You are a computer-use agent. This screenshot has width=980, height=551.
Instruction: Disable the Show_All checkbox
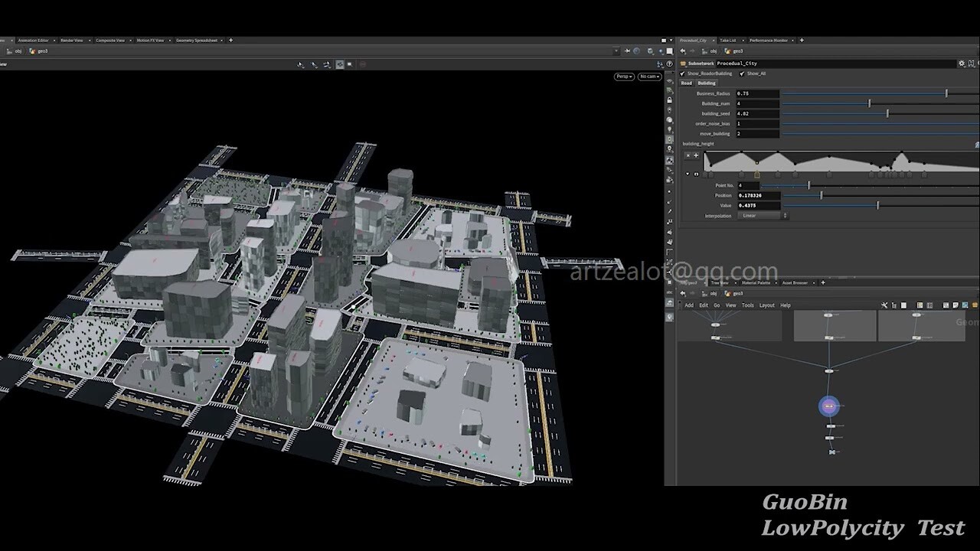click(740, 73)
